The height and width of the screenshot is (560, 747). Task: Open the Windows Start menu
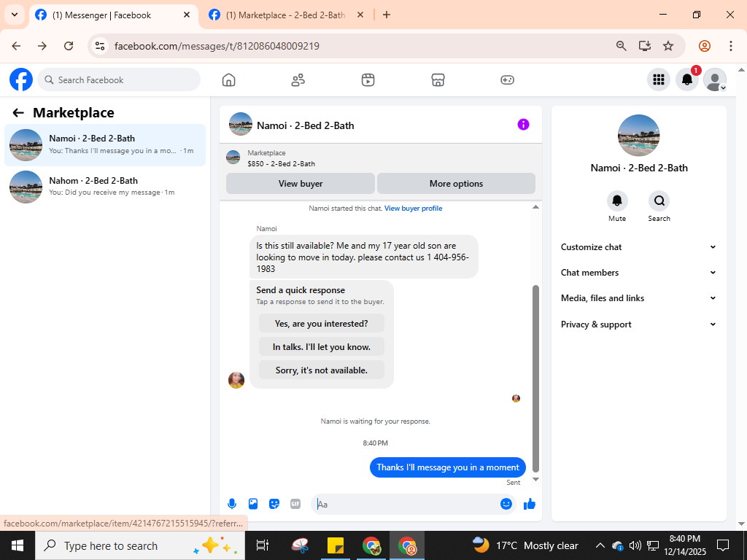(x=18, y=545)
